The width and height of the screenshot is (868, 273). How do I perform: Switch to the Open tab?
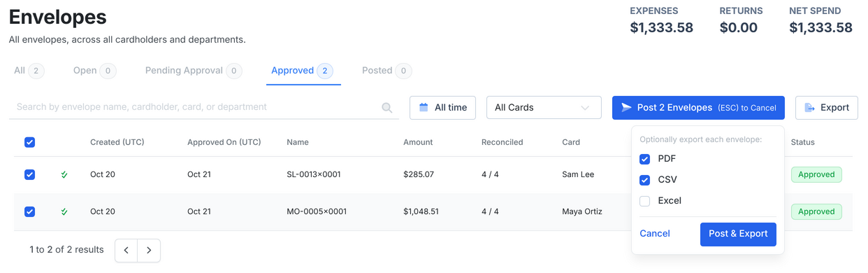pyautogui.click(x=94, y=71)
